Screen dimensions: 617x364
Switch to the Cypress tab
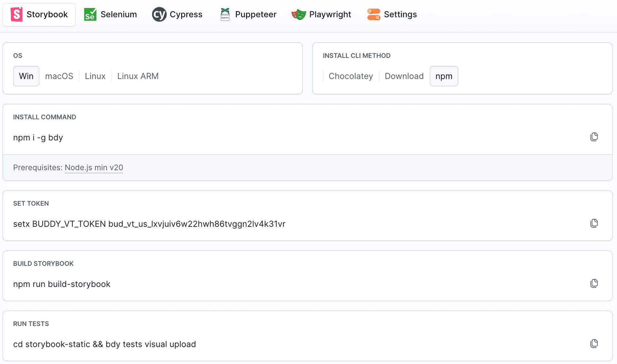177,14
